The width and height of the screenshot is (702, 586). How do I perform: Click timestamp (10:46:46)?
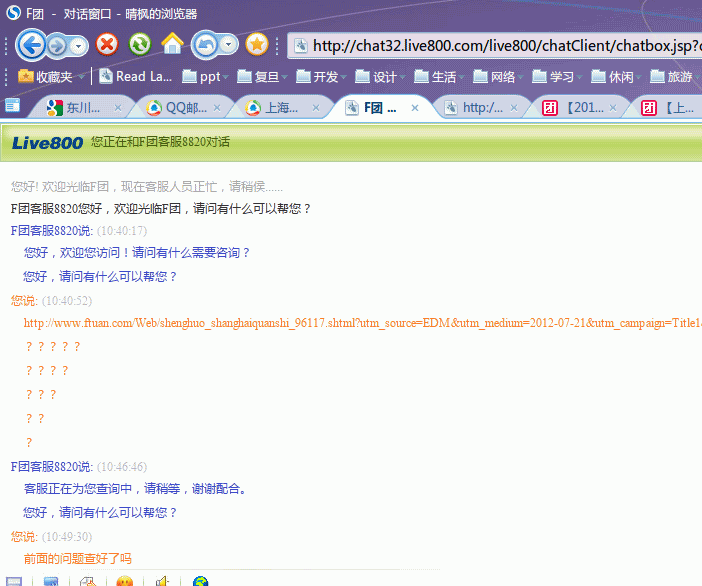pyautogui.click(x=122, y=466)
